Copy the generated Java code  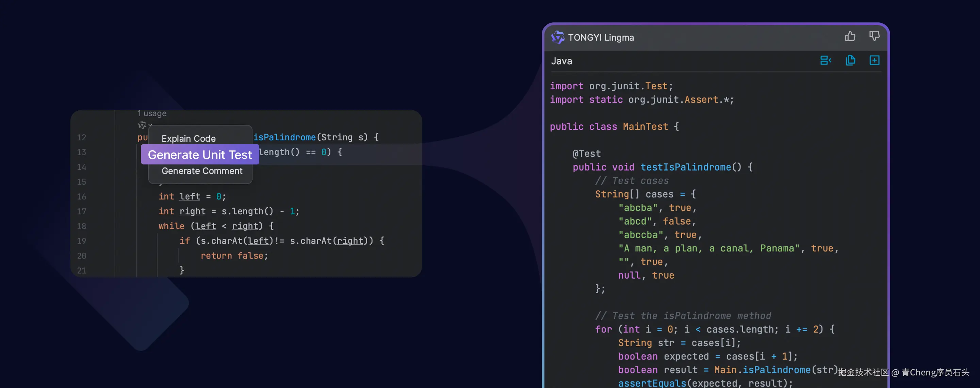pos(850,60)
